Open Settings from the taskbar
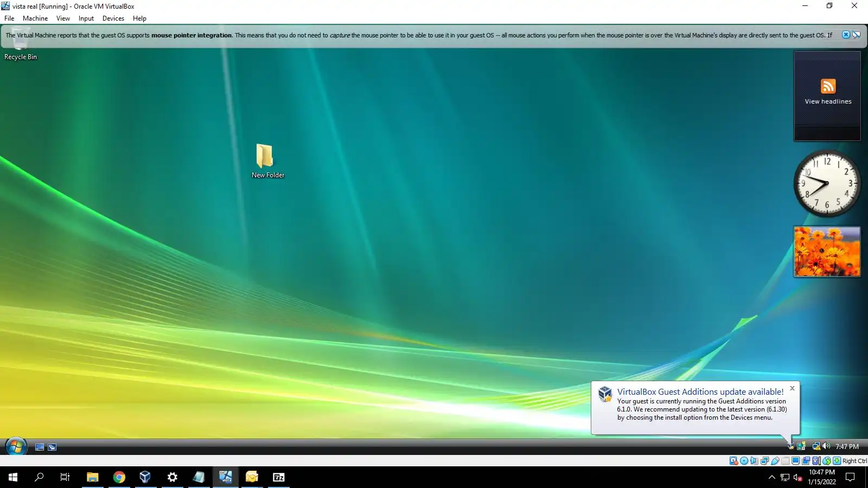 point(172,477)
